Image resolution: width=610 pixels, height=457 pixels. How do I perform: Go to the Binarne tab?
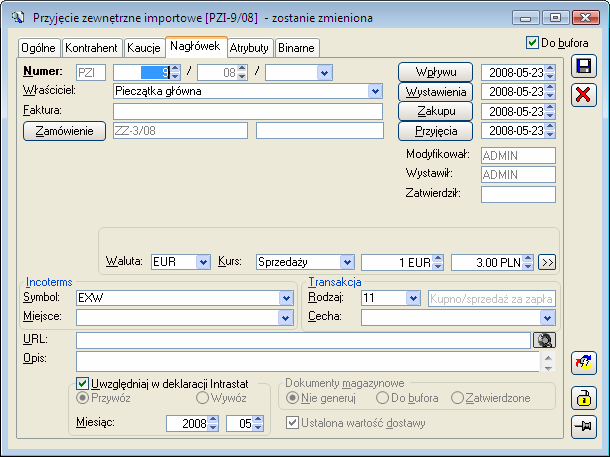click(296, 48)
